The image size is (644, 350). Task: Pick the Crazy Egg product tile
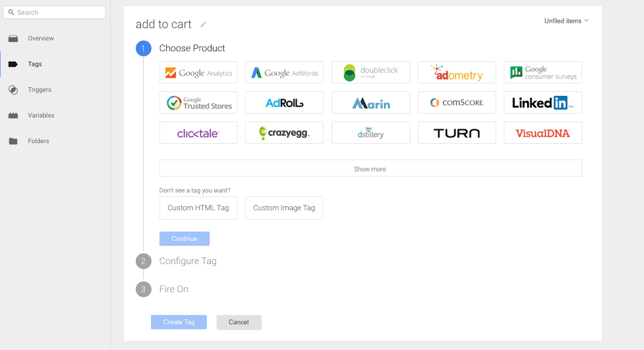[284, 133]
